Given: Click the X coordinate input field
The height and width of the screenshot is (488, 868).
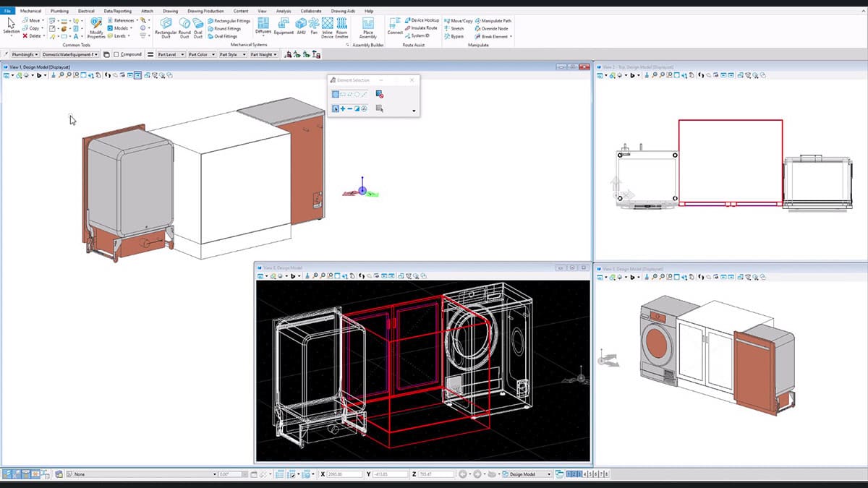Looking at the screenshot, I should pyautogui.click(x=346, y=474).
